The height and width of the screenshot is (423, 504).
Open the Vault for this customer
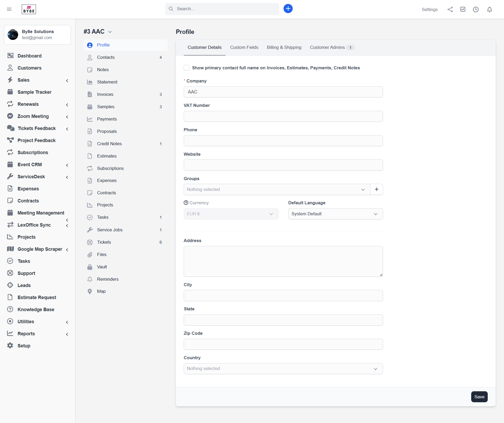(x=102, y=267)
